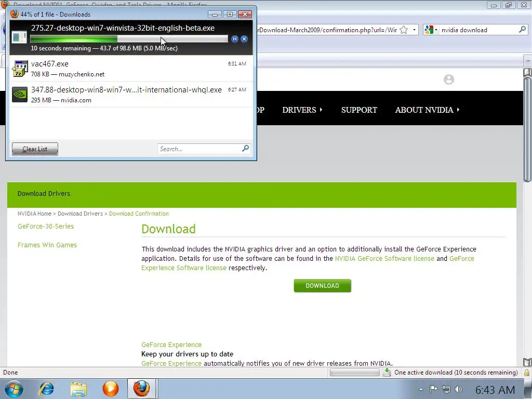532x399 pixels.
Task: Click the download arrow icon in status bar
Action: pos(387,372)
